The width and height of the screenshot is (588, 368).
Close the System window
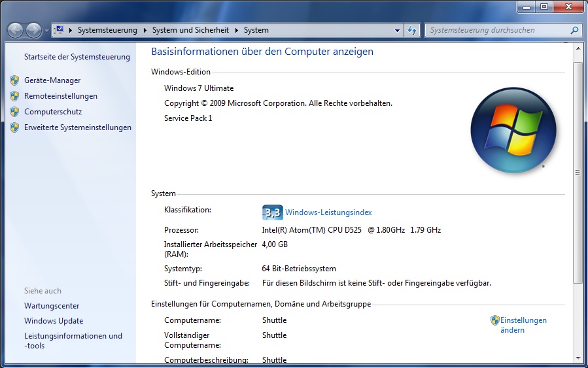point(568,7)
